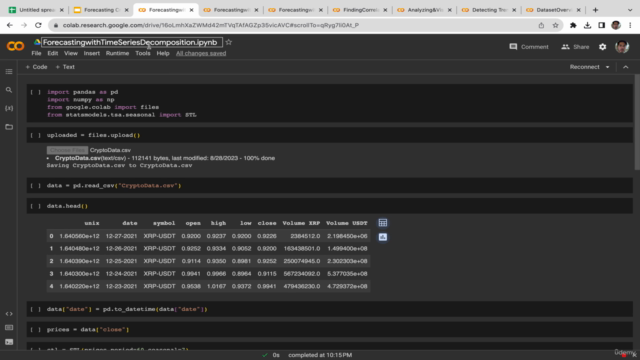Click the 12-27-2021 date cell

[121, 236]
